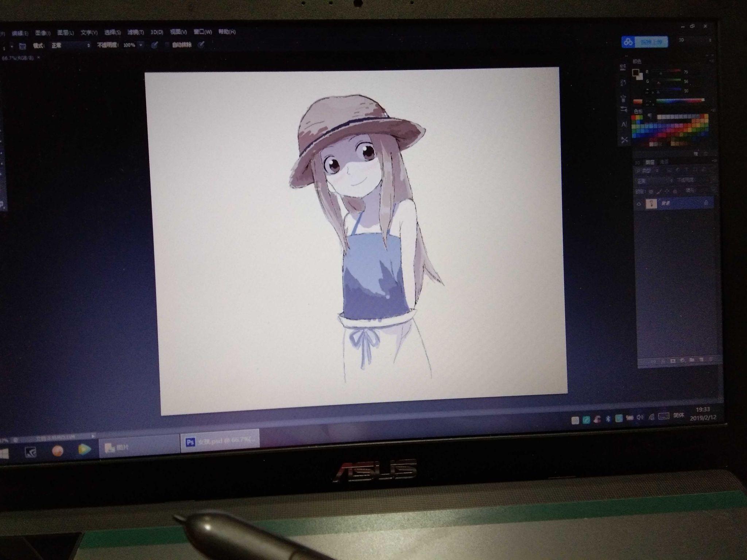Viewport: 747px width, 560px height.
Task: Toggle pressure for opacity icon
Action: tap(154, 45)
